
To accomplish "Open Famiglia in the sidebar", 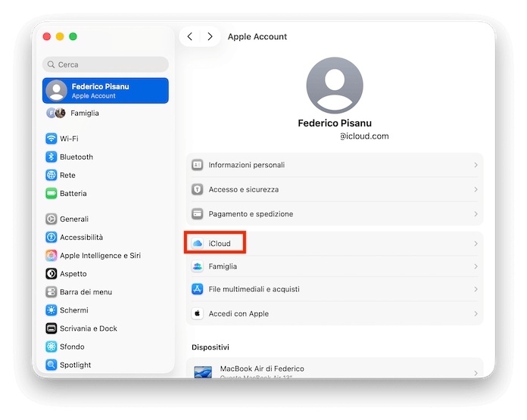I will (x=85, y=114).
